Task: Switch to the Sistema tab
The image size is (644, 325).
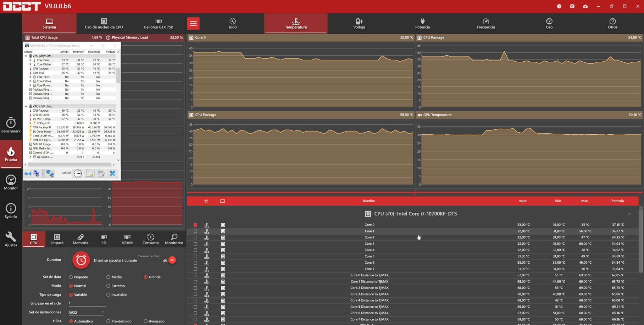Action: click(x=49, y=23)
